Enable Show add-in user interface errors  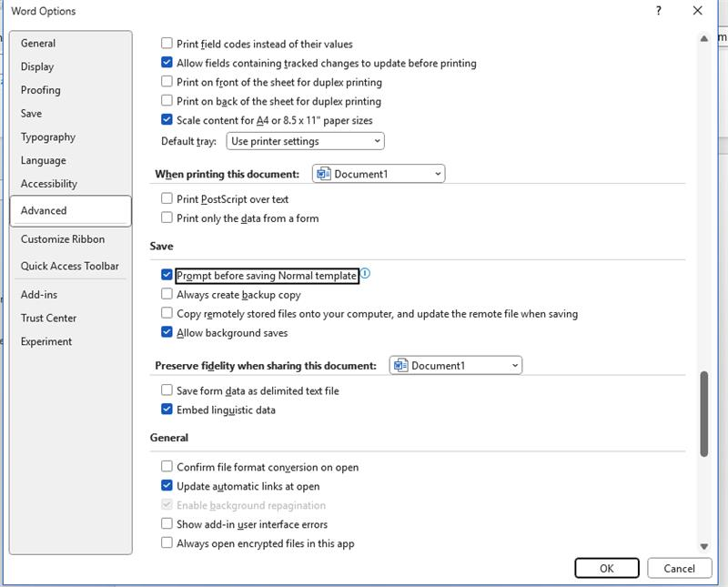pyautogui.click(x=165, y=524)
